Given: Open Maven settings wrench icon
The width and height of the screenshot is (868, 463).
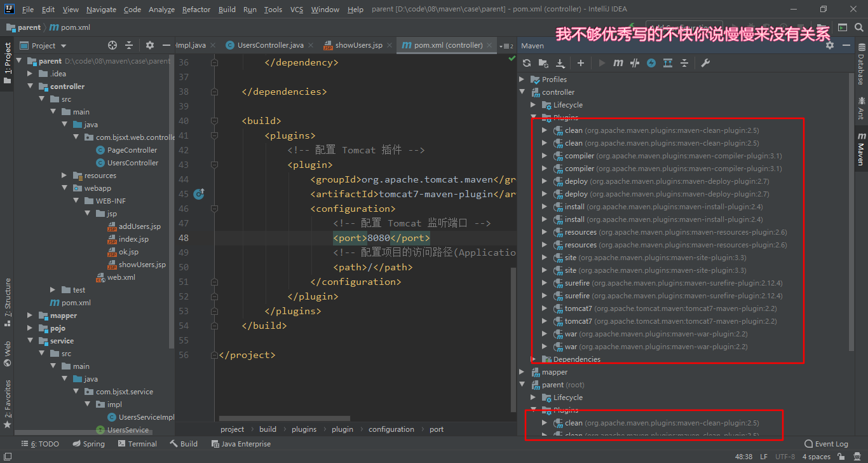Looking at the screenshot, I should [x=705, y=63].
